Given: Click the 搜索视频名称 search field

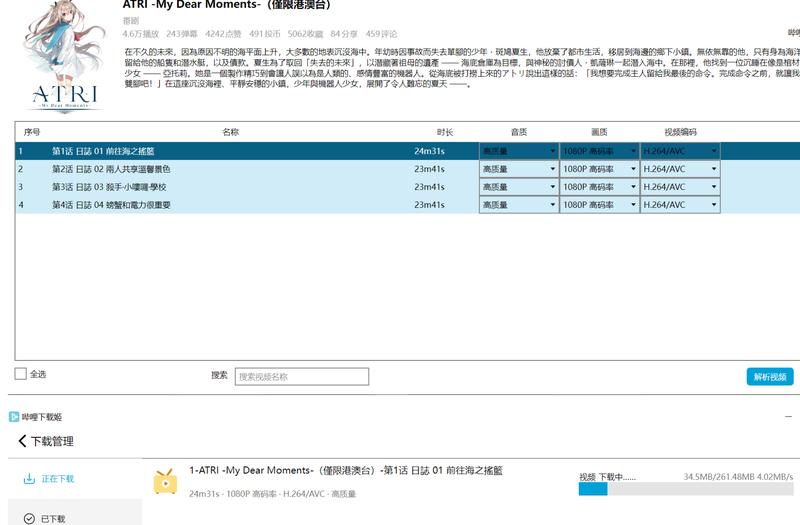Looking at the screenshot, I should pyautogui.click(x=302, y=377).
